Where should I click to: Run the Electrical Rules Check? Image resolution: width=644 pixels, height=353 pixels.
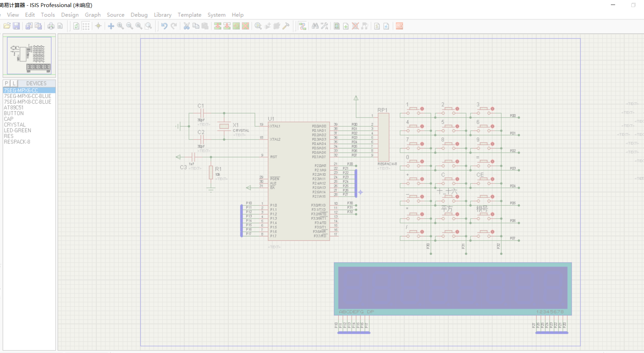click(x=386, y=26)
